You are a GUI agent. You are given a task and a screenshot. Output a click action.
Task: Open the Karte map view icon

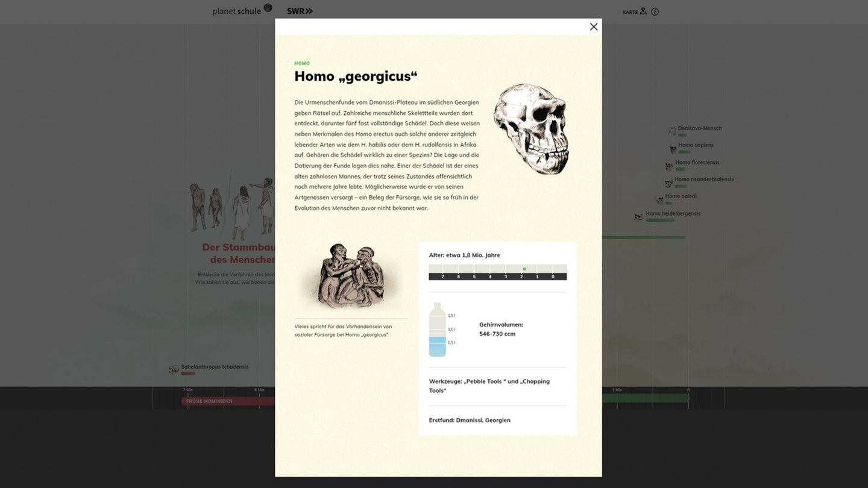[643, 11]
